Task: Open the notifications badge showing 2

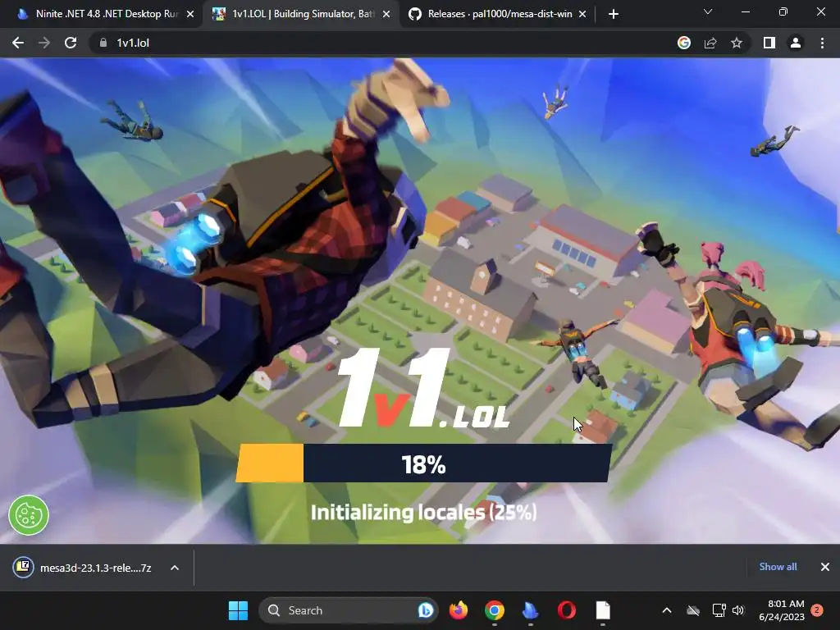Action: [817, 610]
